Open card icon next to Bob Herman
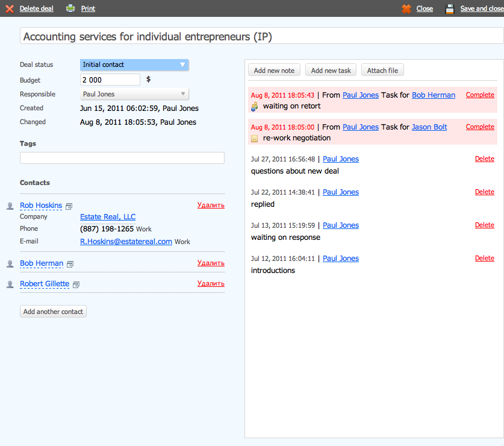 point(70,264)
